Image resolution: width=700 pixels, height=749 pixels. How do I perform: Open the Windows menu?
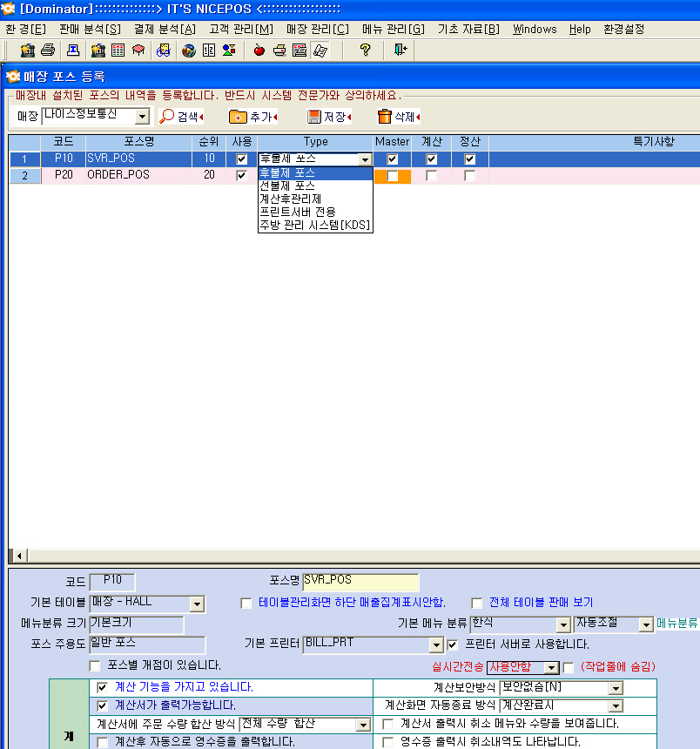pyautogui.click(x=535, y=29)
